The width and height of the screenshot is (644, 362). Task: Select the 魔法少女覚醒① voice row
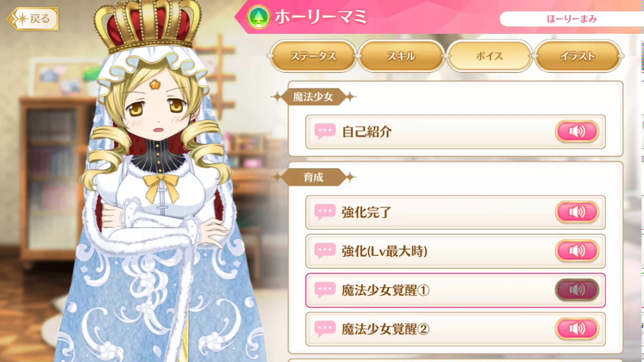pos(455,290)
